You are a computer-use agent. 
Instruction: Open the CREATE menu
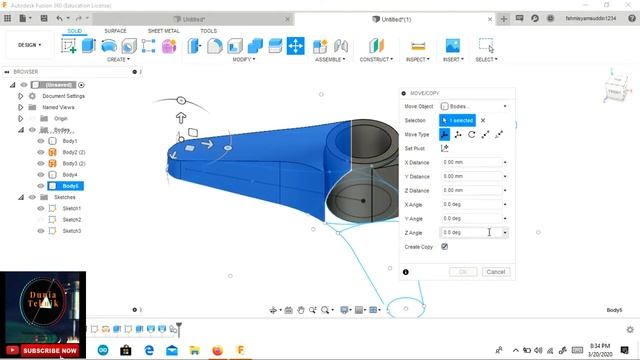click(118, 60)
